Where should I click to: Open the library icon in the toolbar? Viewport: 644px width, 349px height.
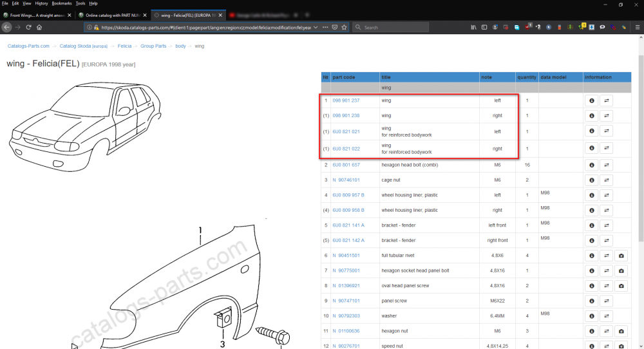(473, 27)
